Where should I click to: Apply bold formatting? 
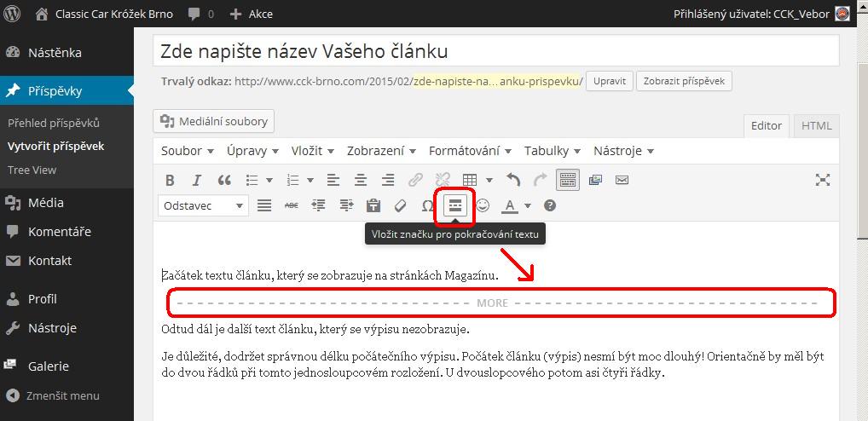(170, 180)
